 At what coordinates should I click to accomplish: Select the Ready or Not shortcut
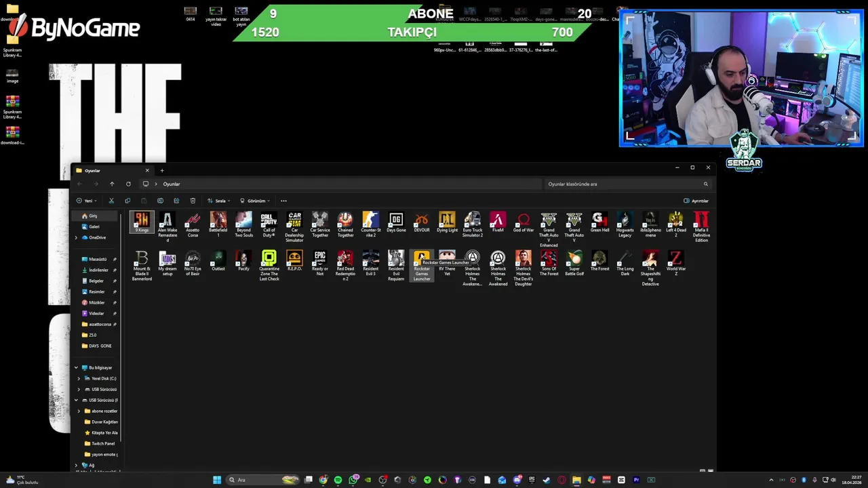tap(320, 264)
